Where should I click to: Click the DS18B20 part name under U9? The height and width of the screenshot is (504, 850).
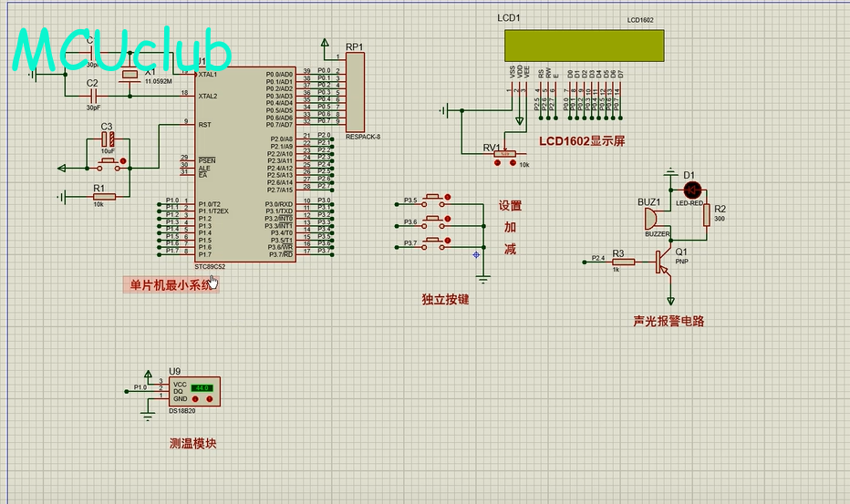click(182, 411)
